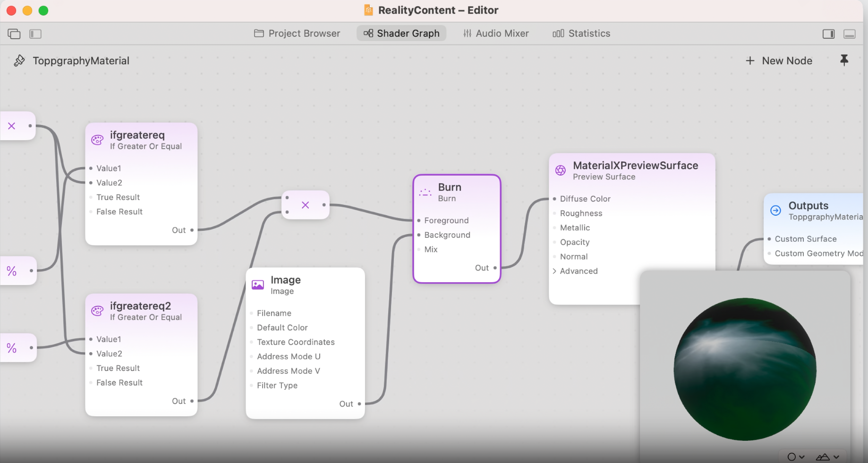This screenshot has width=868, height=463.
Task: Open the Audio Mixer tab
Action: coord(496,34)
